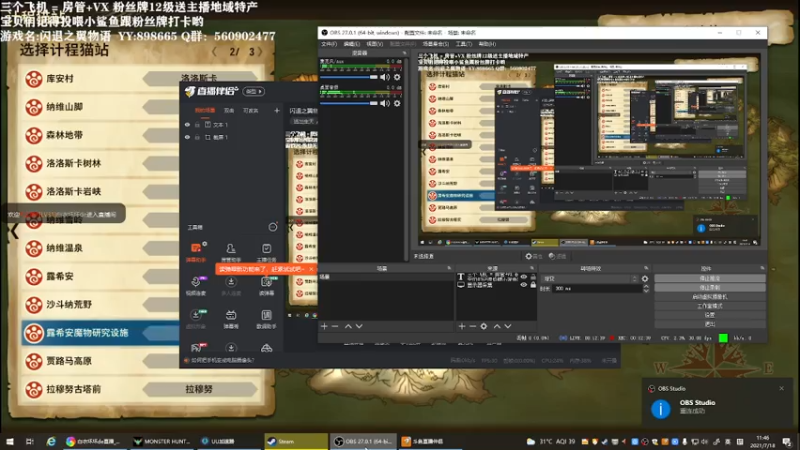Image resolution: width=800 pixels, height=450 pixels.
Task: Open Windows Start menu
Action: click(10, 441)
